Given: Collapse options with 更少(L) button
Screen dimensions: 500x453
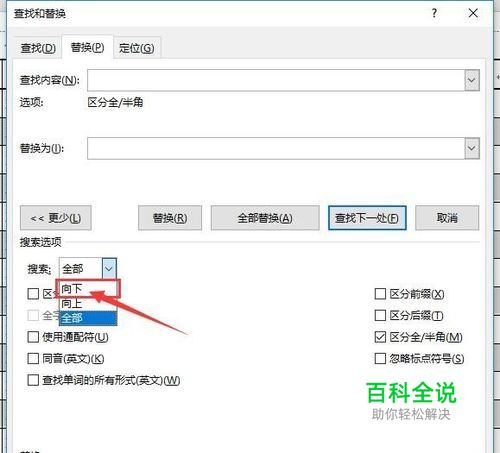Looking at the screenshot, I should click(56, 218).
